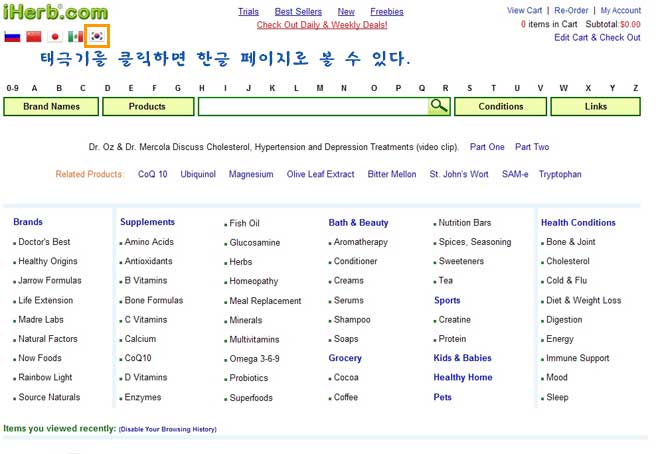Viewport: 660px width, 454px height.
Task: Open the Immune Support health condition
Action: [577, 358]
